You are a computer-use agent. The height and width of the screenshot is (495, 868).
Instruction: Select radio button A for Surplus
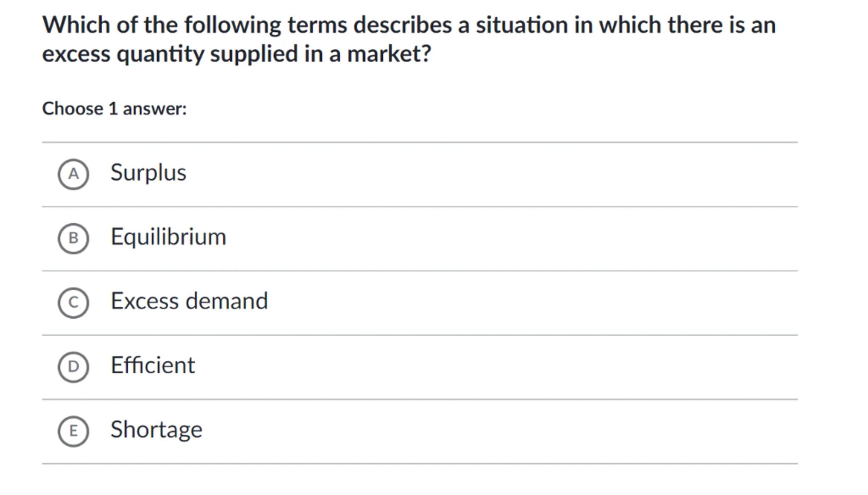click(73, 174)
